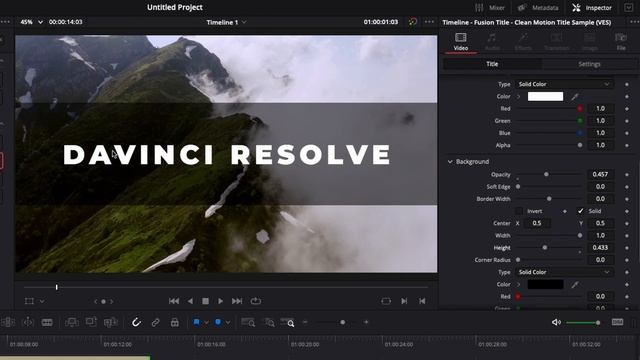640x360 pixels.
Task: Collapse the Background section
Action: pyautogui.click(x=450, y=162)
